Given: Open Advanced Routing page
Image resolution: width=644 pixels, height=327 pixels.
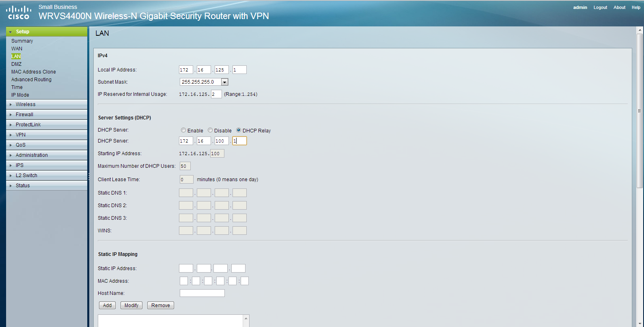Looking at the screenshot, I should (31, 80).
